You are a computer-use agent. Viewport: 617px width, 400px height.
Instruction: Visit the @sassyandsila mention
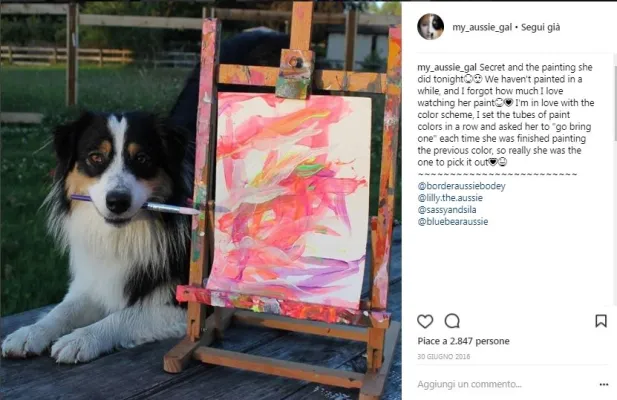[x=447, y=209]
